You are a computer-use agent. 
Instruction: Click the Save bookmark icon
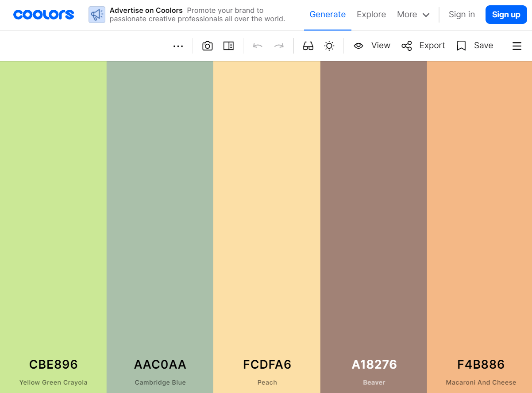click(x=462, y=46)
